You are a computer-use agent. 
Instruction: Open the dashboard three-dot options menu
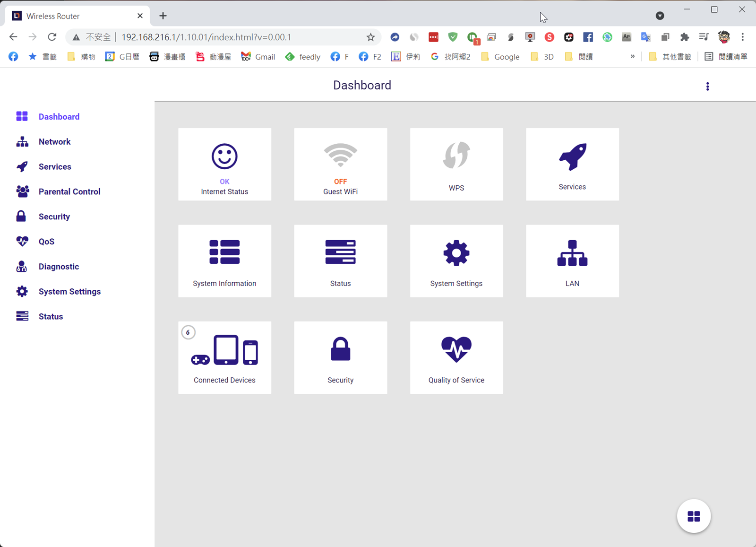tap(707, 87)
